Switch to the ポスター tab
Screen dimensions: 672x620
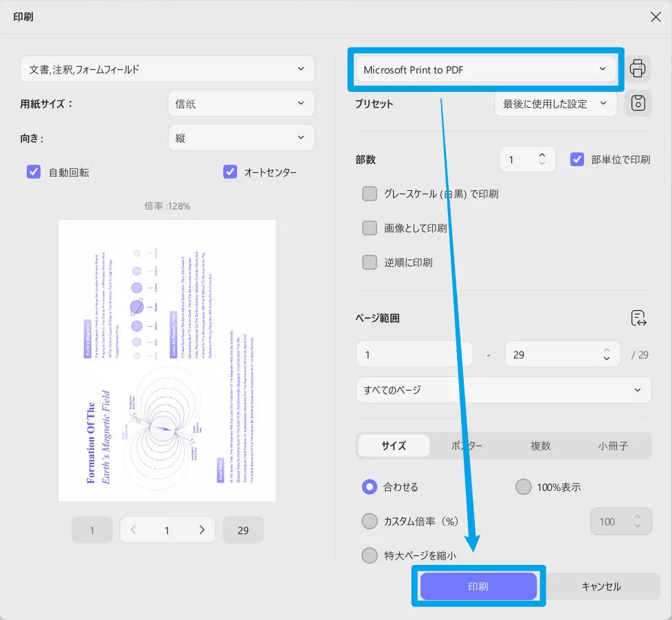[x=467, y=446]
